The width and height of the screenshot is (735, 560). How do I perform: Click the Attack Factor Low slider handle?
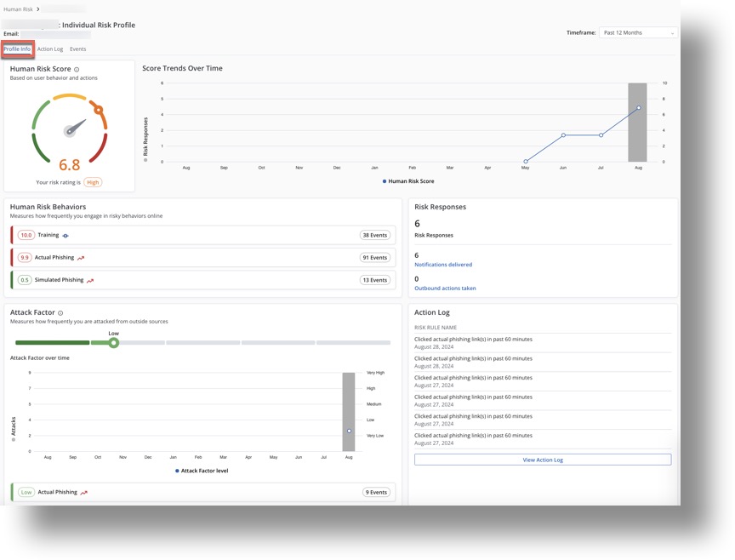(x=113, y=343)
